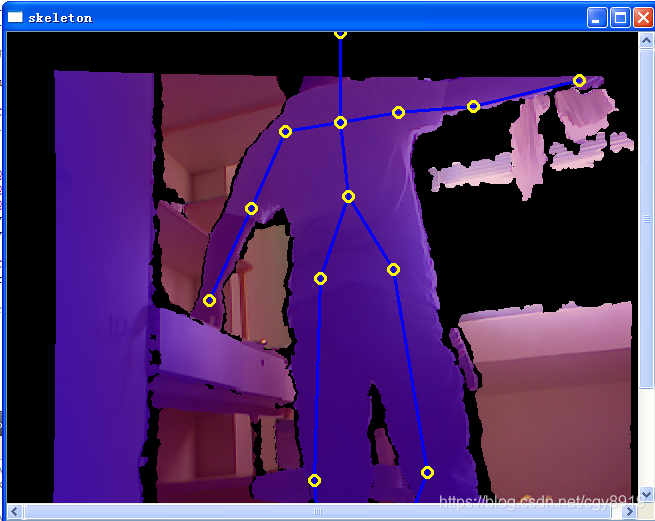Image resolution: width=655 pixels, height=521 pixels.
Task: Minimize the skeleton window
Action: pos(597,18)
